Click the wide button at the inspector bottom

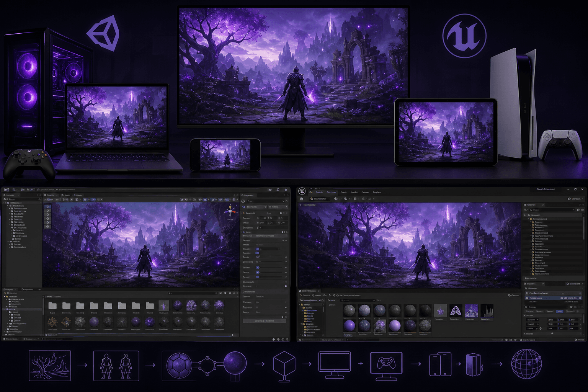pos(264,321)
